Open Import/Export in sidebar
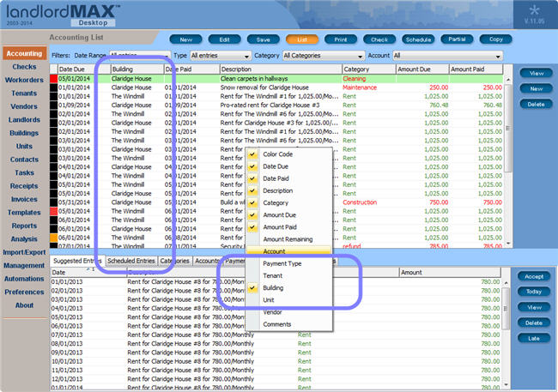 coord(24,252)
